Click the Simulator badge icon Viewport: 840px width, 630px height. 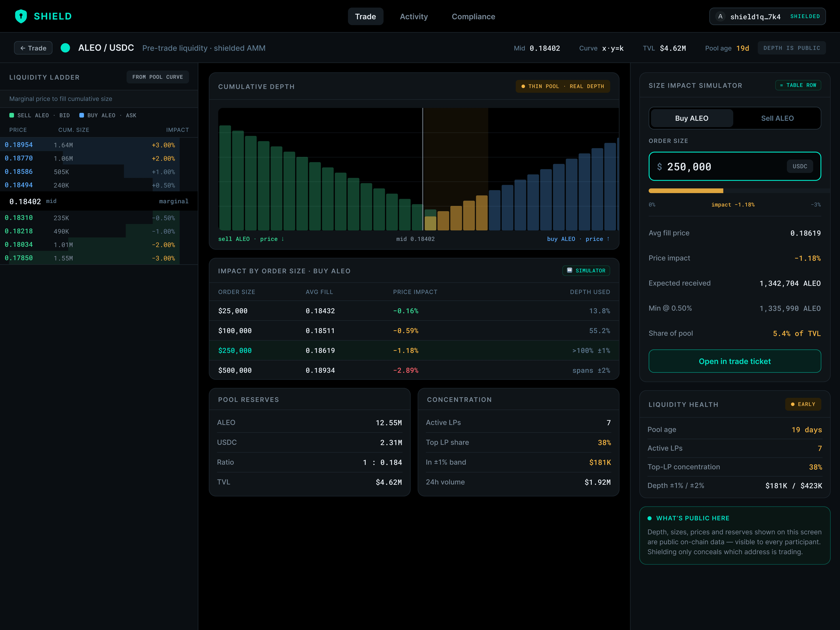pos(570,270)
